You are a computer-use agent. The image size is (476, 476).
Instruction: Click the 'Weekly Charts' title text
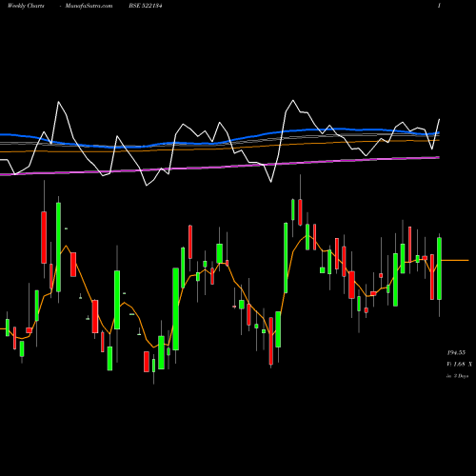pos(26,6)
